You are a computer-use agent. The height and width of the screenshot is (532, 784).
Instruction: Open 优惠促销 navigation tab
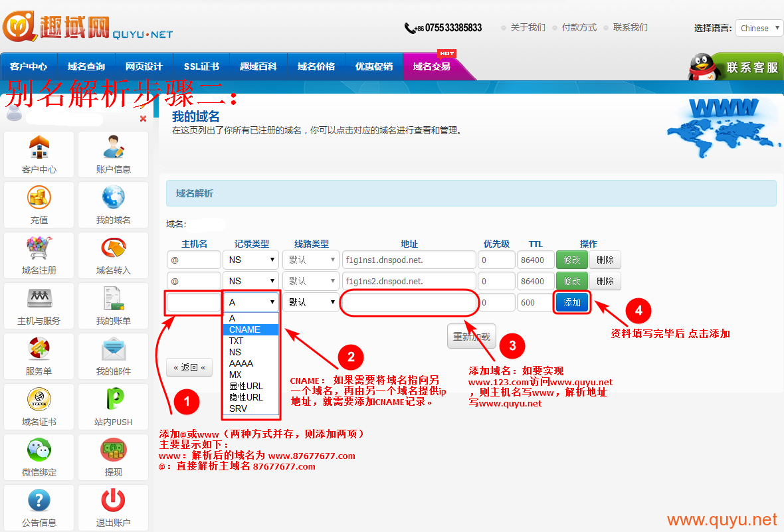pos(374,66)
